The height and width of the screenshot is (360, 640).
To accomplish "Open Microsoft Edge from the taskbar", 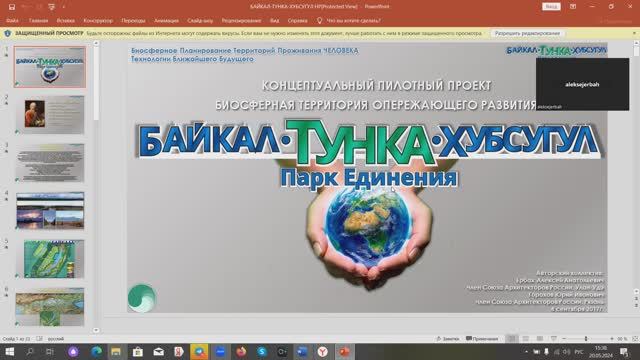I will pyautogui.click(x=96, y=352).
